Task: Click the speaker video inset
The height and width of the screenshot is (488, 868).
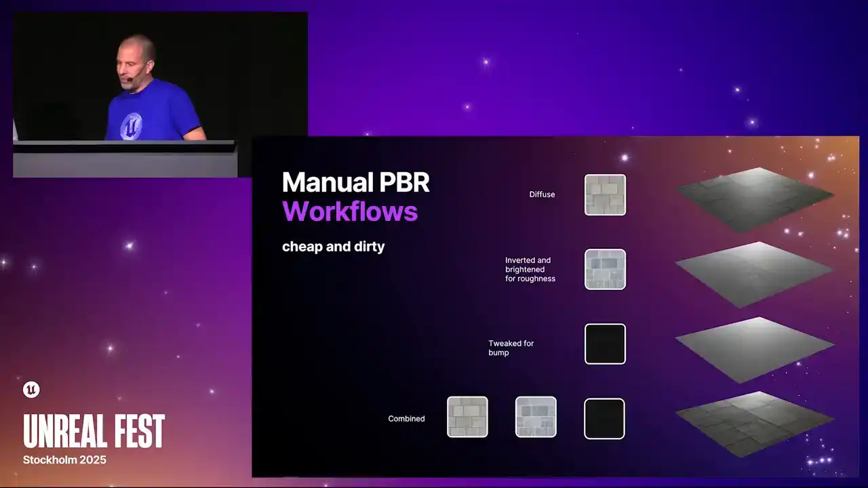Action: tap(160, 95)
